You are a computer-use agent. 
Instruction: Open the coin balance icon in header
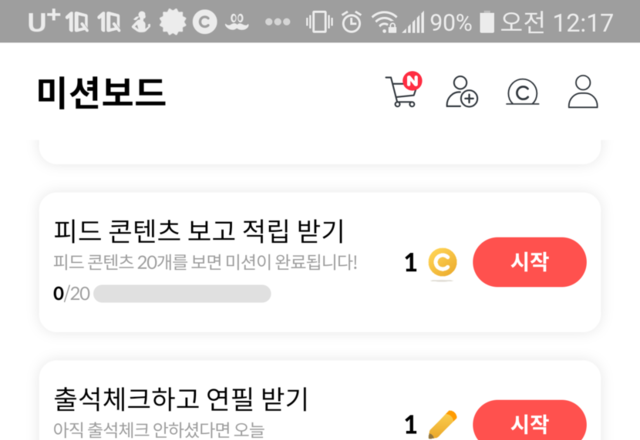click(522, 92)
